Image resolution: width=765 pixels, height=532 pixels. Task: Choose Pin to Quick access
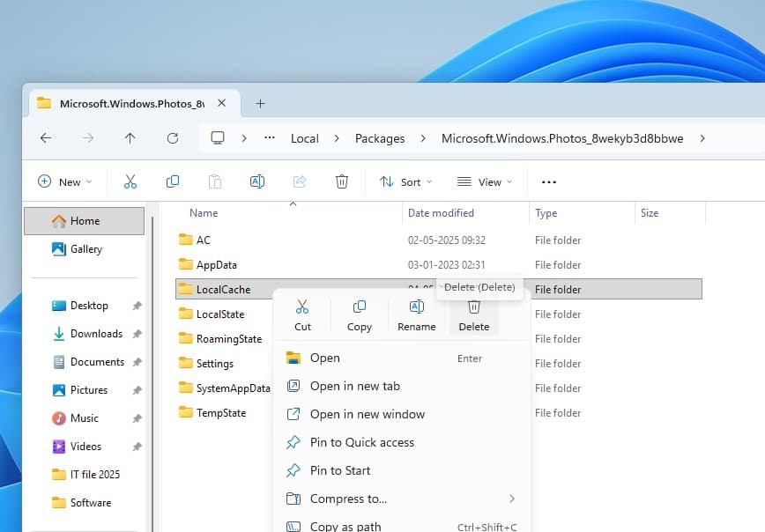coord(361,442)
